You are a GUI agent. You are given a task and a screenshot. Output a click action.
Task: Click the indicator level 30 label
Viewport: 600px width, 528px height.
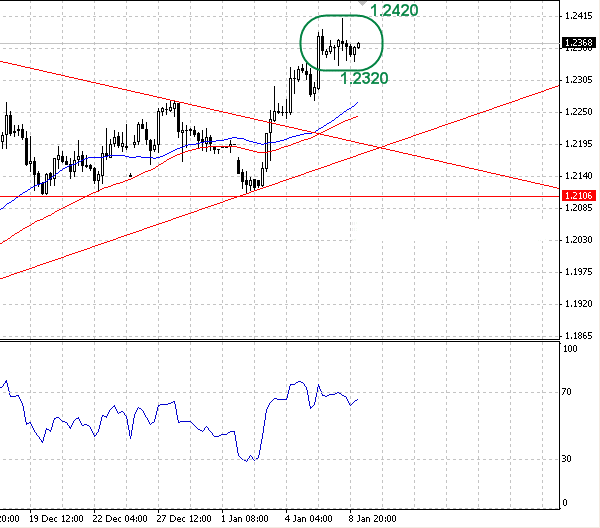pyautogui.click(x=567, y=458)
